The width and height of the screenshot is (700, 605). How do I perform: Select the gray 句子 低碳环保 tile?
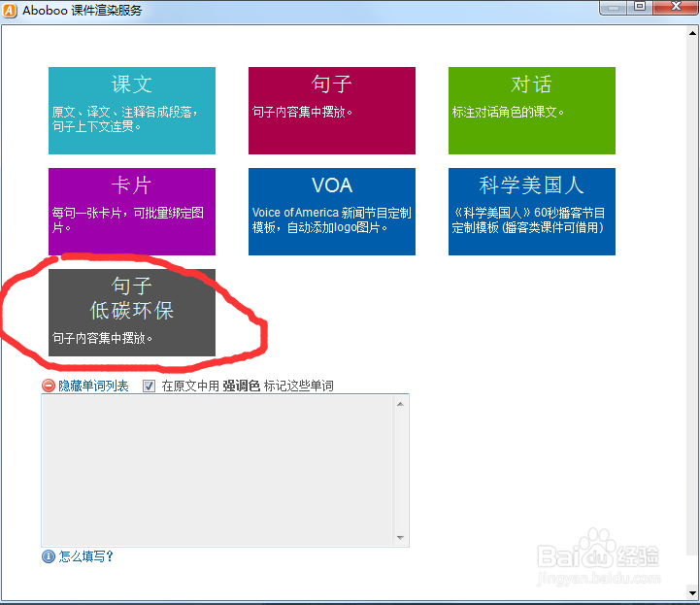click(x=132, y=313)
